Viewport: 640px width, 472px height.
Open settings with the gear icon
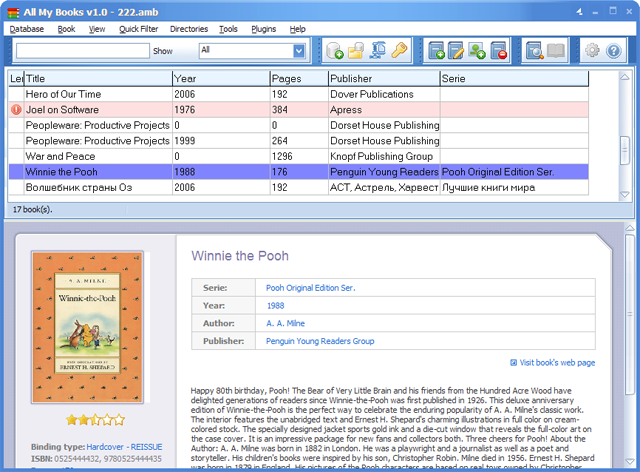tap(592, 51)
